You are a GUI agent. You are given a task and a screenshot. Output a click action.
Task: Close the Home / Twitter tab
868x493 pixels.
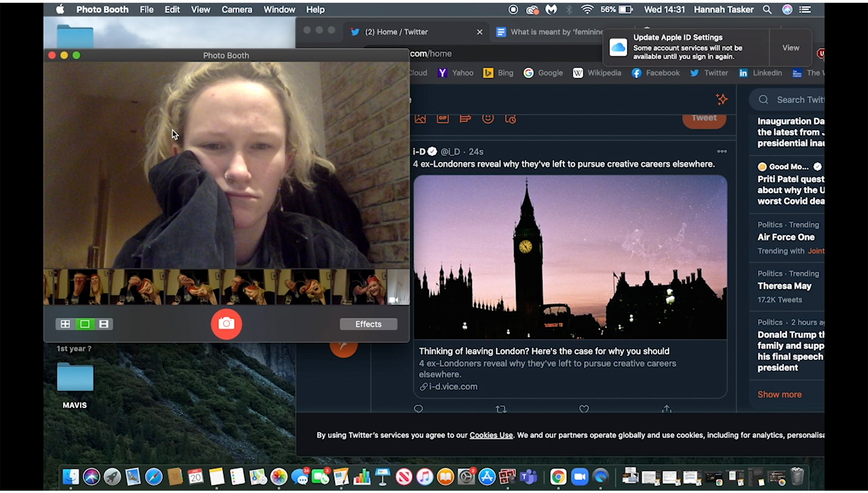tap(479, 32)
